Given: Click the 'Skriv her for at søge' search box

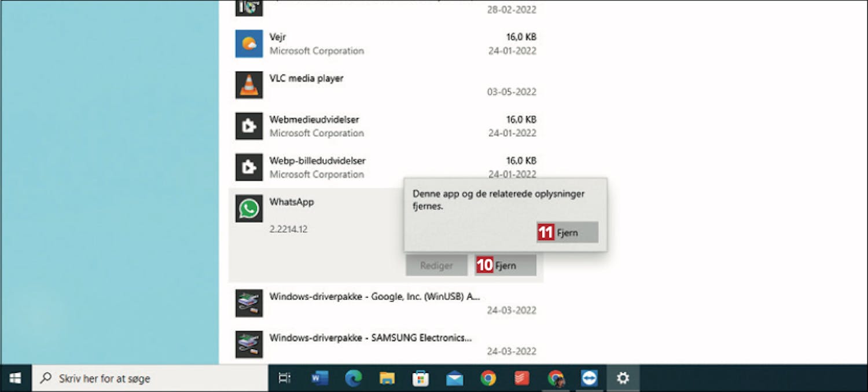Looking at the screenshot, I should pos(150,378).
